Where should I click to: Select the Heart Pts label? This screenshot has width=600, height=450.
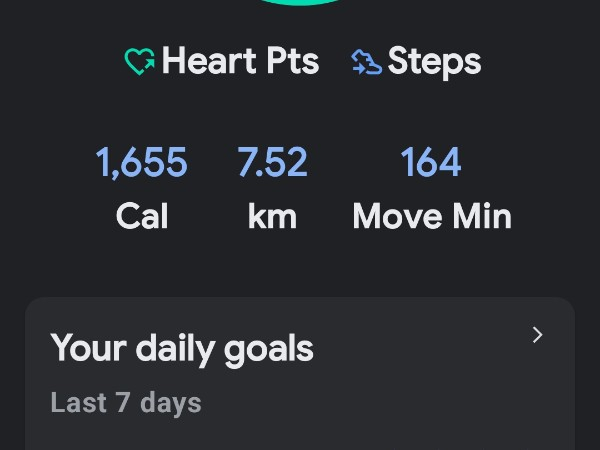240,62
